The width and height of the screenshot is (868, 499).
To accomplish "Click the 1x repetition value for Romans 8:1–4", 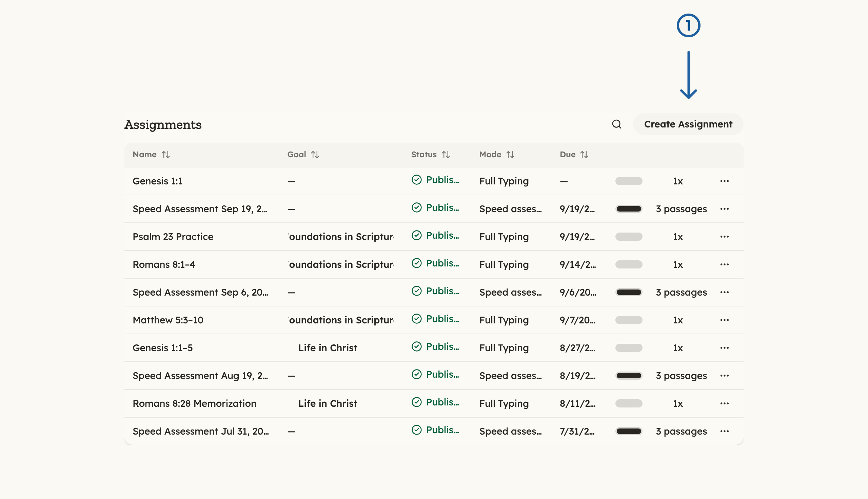I will point(678,264).
